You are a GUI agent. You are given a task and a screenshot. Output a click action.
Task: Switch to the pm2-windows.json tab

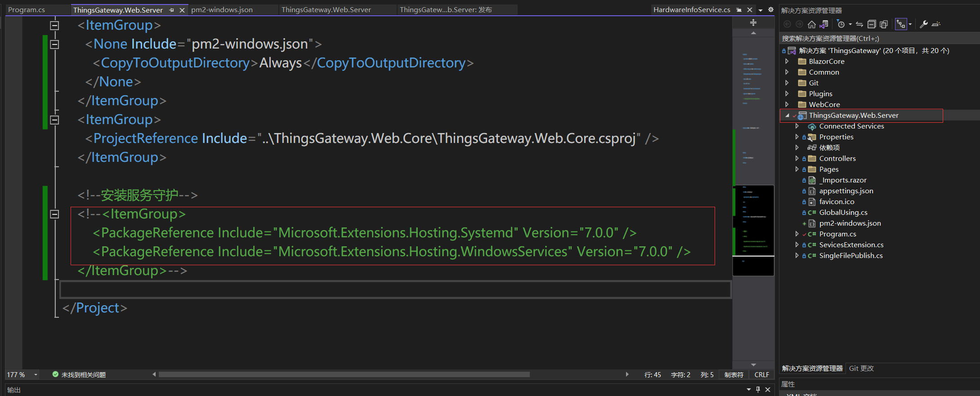tap(222, 10)
